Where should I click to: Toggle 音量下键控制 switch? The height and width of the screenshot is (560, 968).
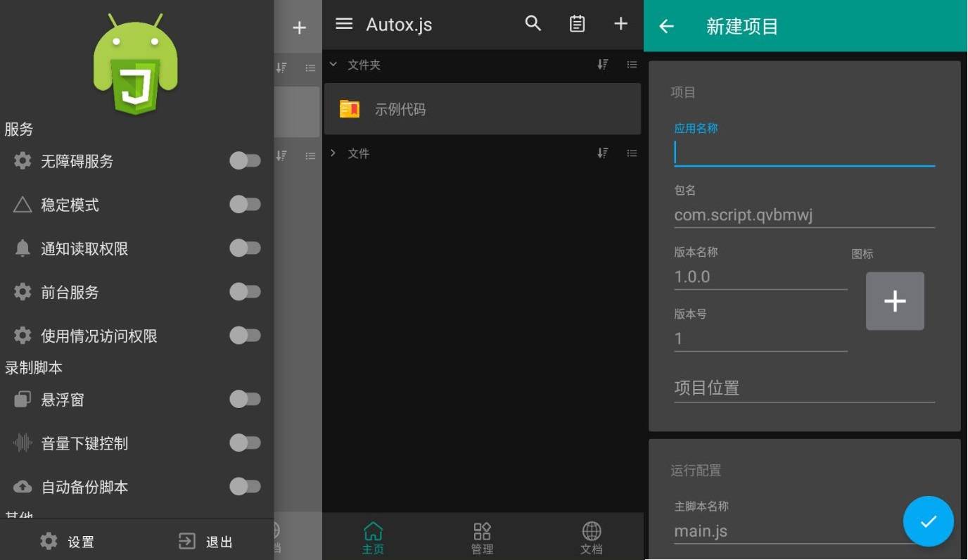245,443
